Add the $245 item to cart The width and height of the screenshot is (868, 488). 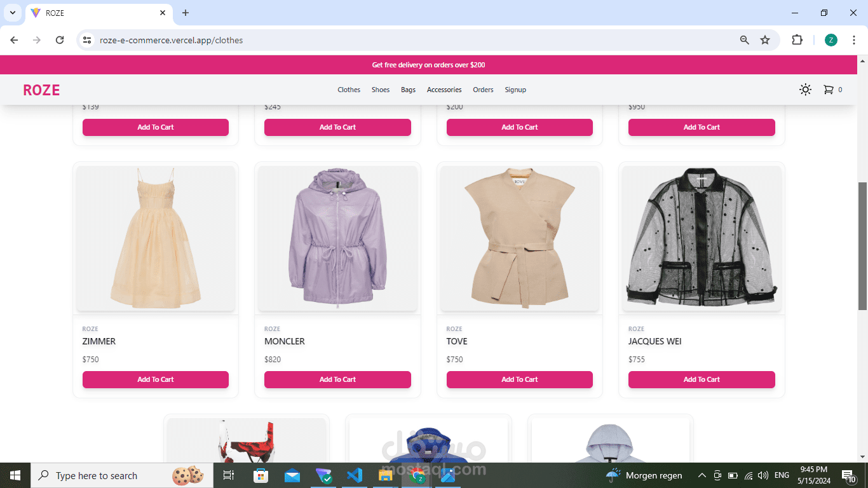pyautogui.click(x=337, y=127)
